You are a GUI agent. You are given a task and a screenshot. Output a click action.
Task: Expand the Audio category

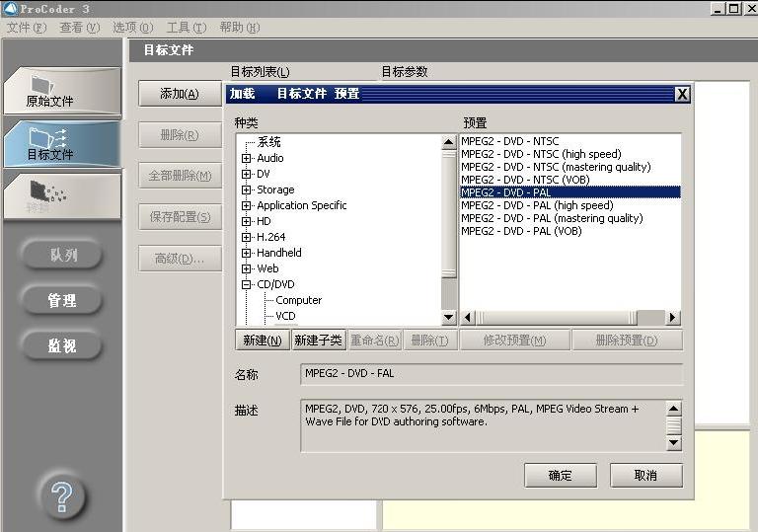[246, 158]
